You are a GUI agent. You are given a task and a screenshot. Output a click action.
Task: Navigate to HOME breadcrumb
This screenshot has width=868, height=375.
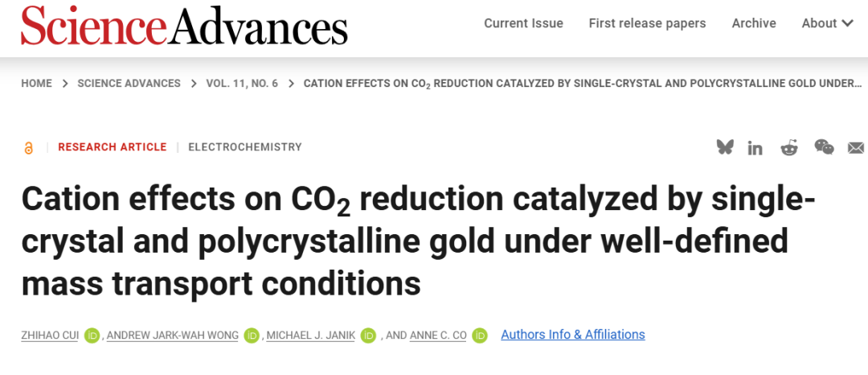(x=36, y=84)
